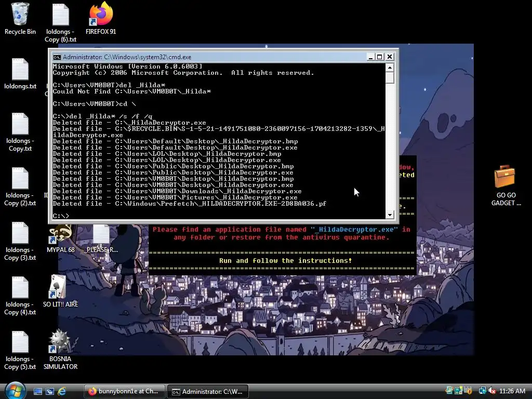Click the final 'C:\>' prompt line

[x=61, y=216]
